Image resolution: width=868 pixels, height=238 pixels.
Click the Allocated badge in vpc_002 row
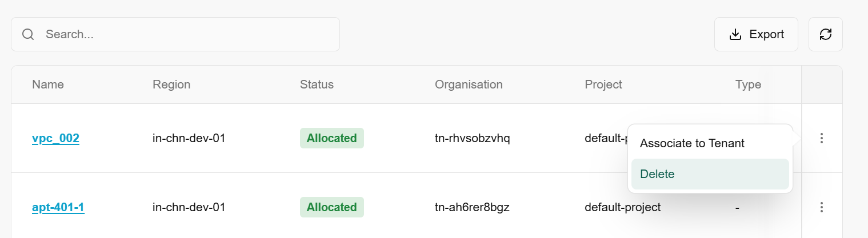click(x=331, y=138)
